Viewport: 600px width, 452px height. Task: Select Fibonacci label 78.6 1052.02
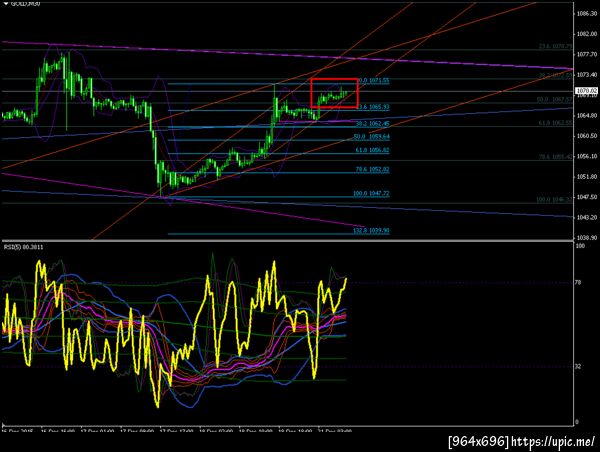coord(373,169)
